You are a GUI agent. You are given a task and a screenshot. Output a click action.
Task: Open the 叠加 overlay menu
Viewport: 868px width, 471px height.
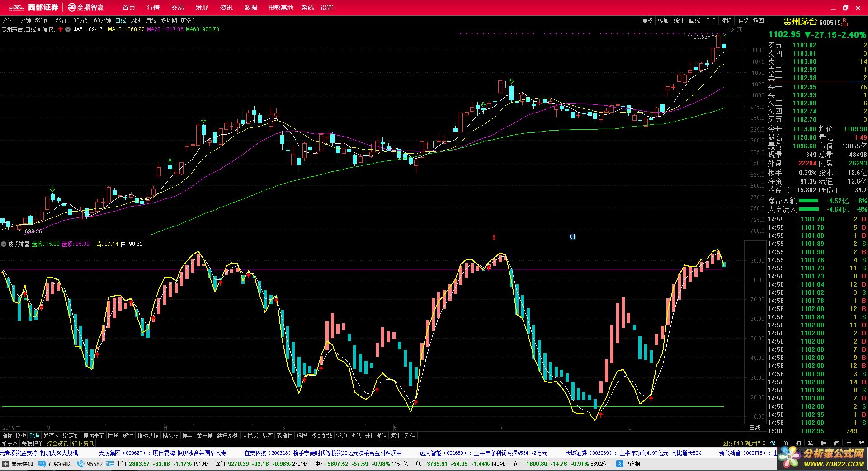(x=663, y=20)
